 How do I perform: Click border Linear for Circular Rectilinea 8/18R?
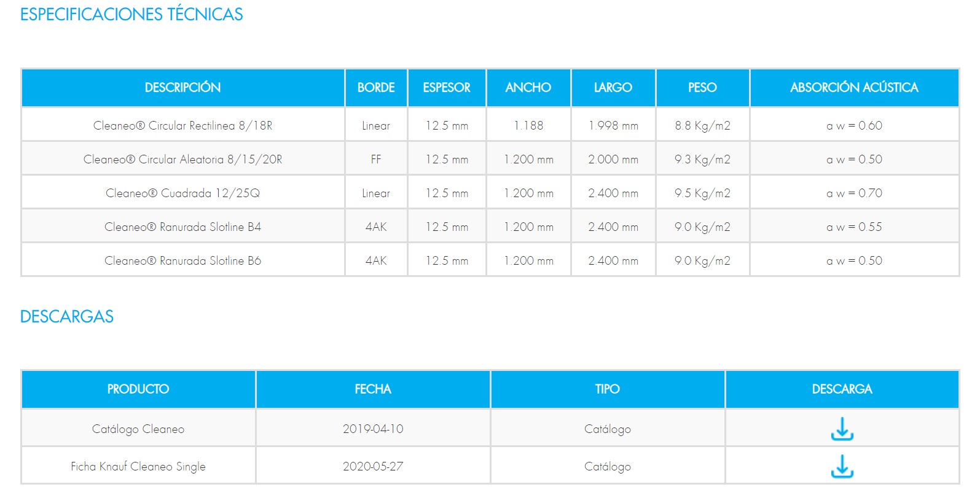pyautogui.click(x=376, y=125)
